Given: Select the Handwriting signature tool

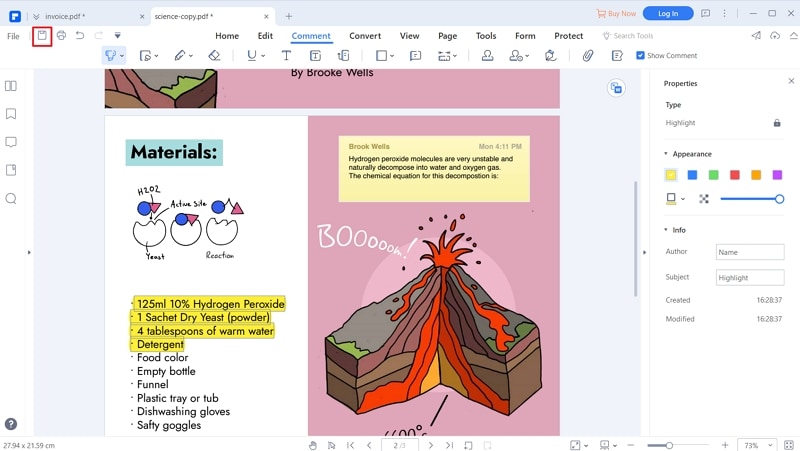Looking at the screenshot, I should click(550, 55).
